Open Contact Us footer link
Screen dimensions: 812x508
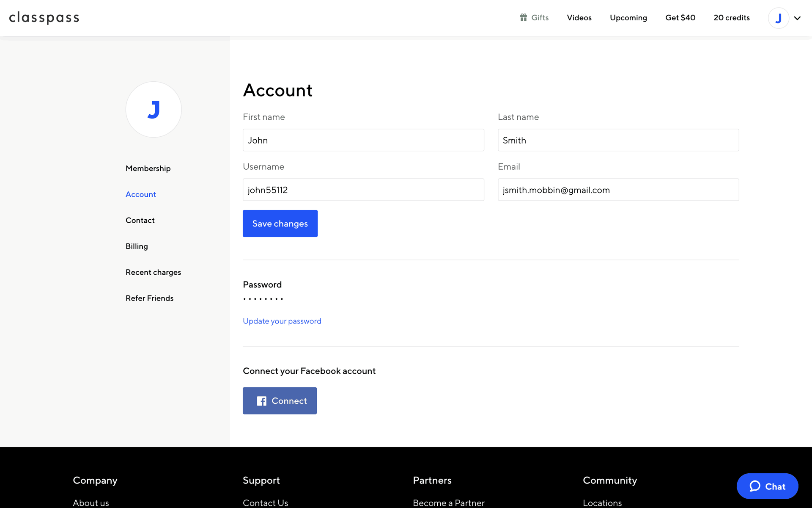point(265,503)
